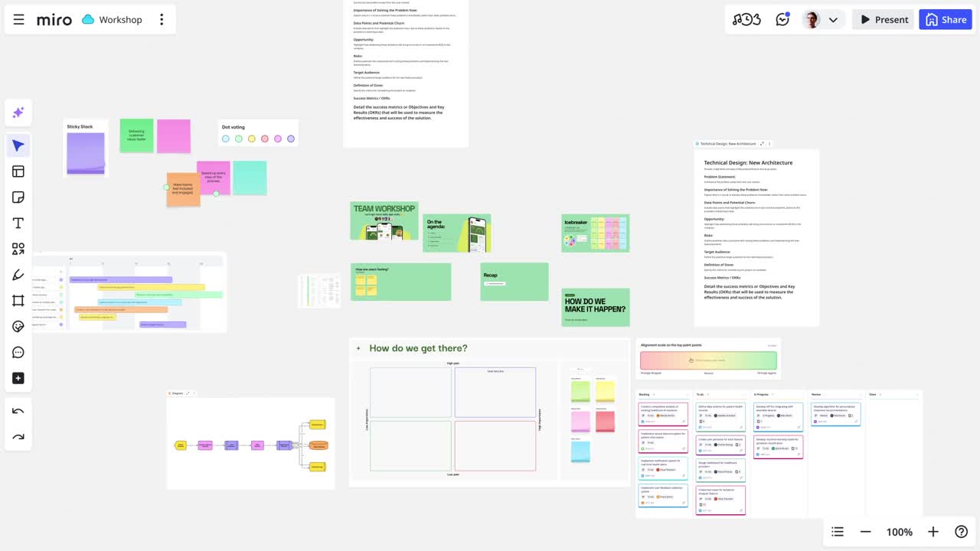Select the pink voting dot
This screenshot has width=980, height=551.
pos(278,139)
